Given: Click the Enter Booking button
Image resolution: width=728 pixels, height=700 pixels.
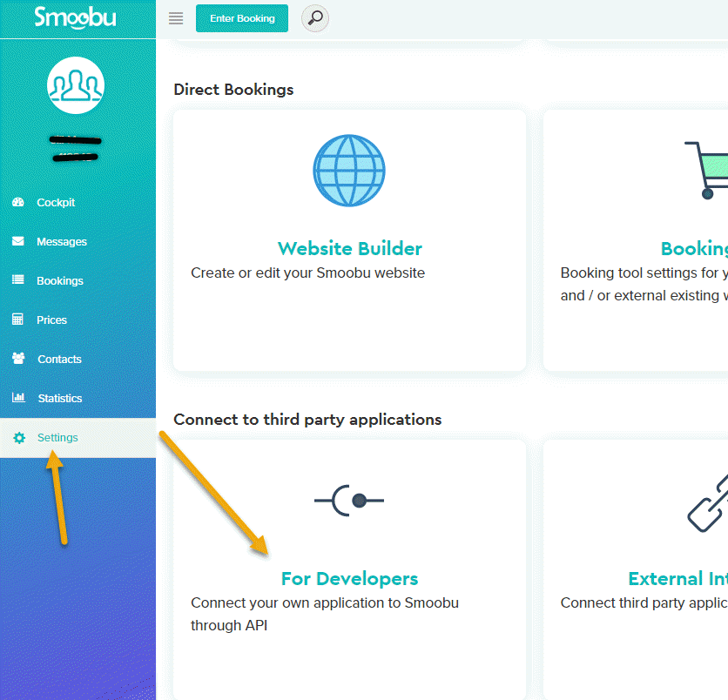Looking at the screenshot, I should (x=242, y=18).
